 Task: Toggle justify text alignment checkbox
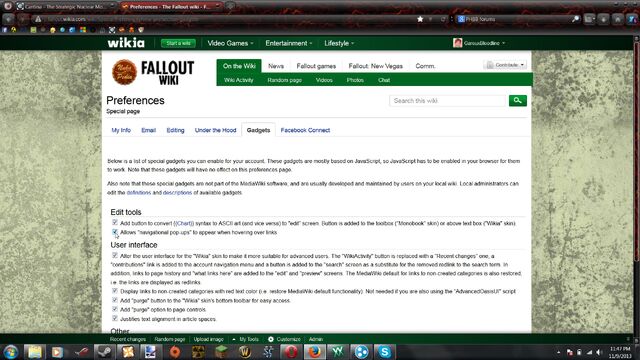(x=115, y=318)
